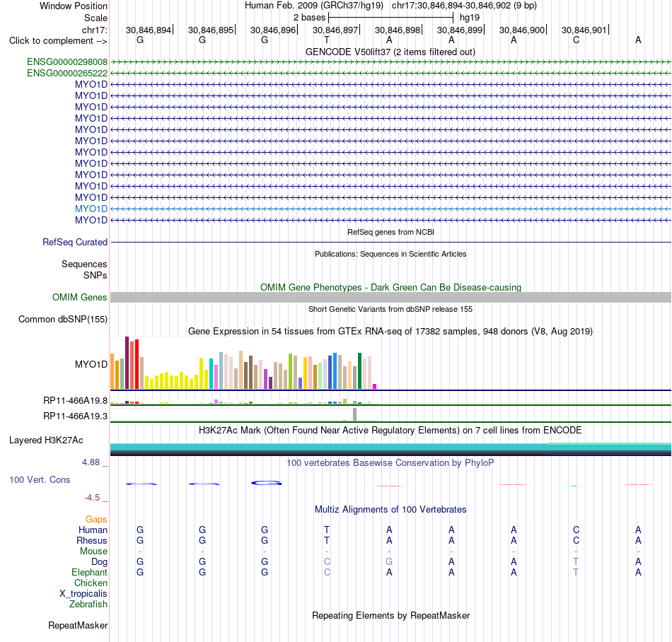Open the GENCODE V50lift37 track title

click(x=390, y=52)
